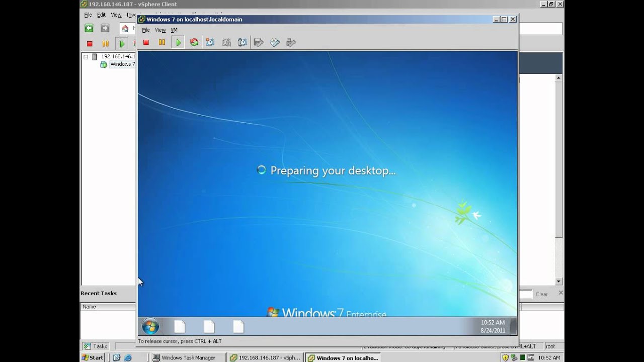Select the Windows 7 VM in inventory tree

tap(122, 64)
